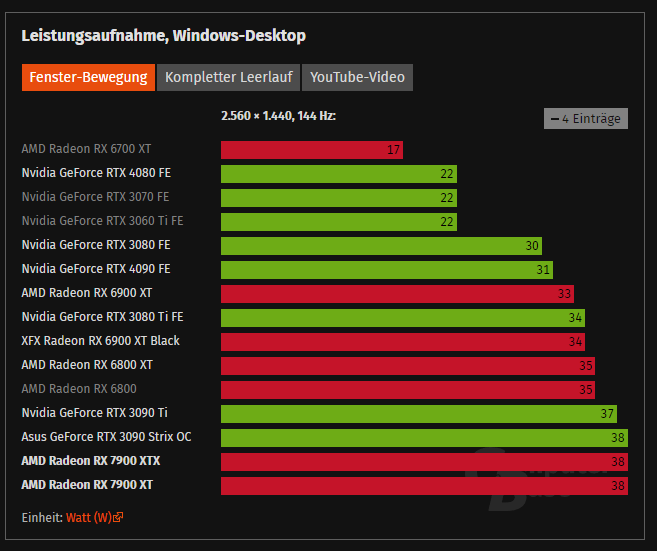Click the RTX 3070 FE bar showing 22
This screenshot has width=657, height=551.
pos(339,198)
